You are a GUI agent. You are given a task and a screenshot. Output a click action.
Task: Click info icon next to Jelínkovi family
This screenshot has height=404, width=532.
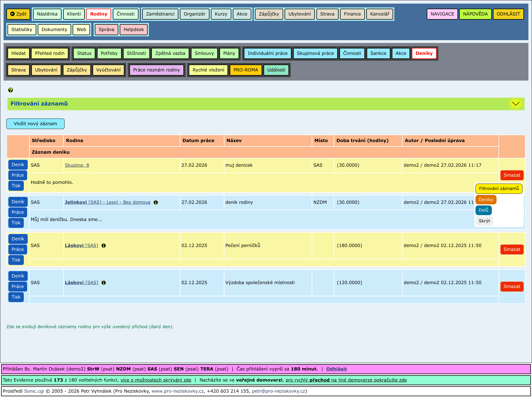156,202
